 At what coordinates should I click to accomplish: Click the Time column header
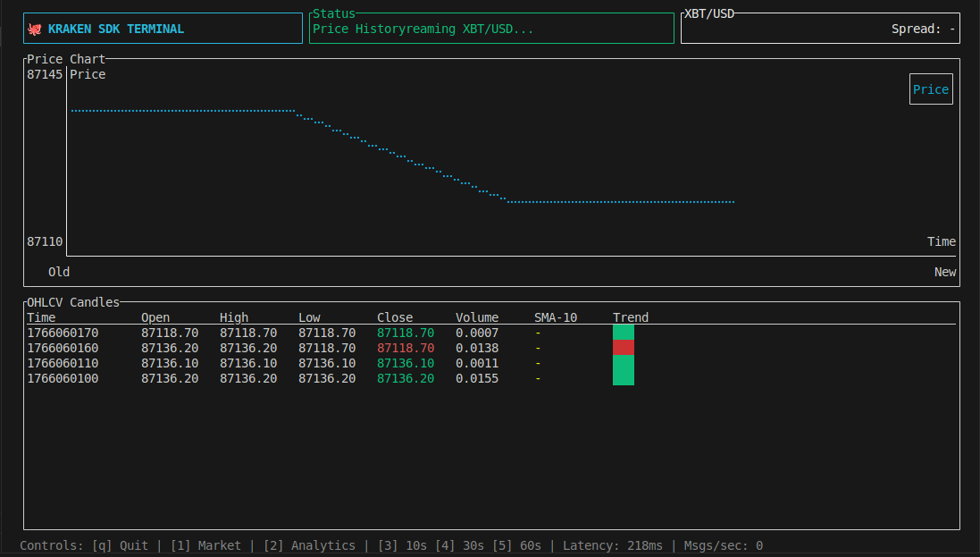click(x=41, y=317)
